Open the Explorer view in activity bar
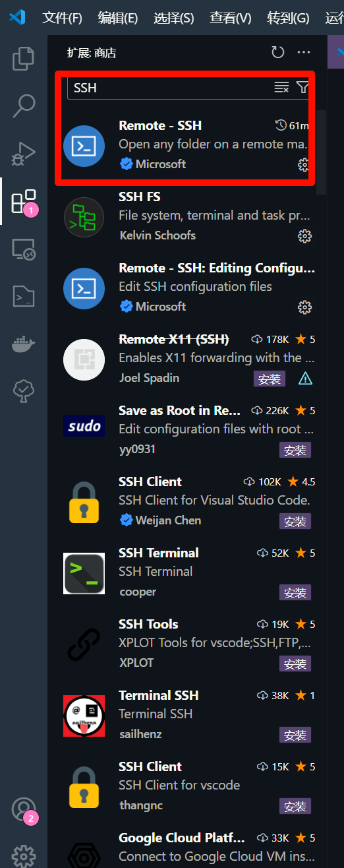 pyautogui.click(x=24, y=58)
